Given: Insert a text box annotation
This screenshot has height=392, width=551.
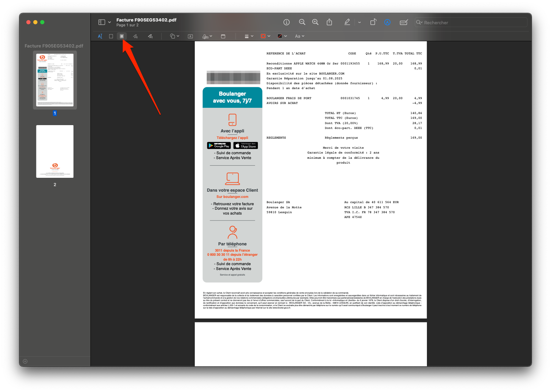Looking at the screenshot, I should point(190,36).
